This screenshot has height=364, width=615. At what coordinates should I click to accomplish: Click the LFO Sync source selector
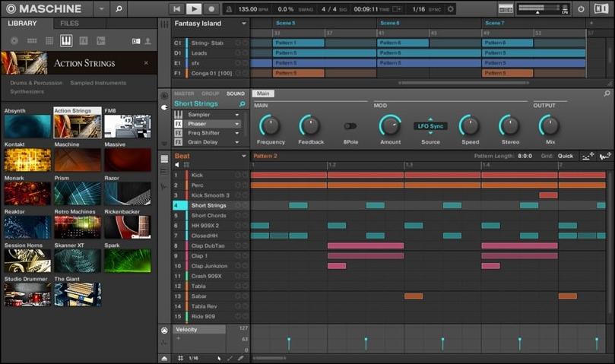click(430, 126)
